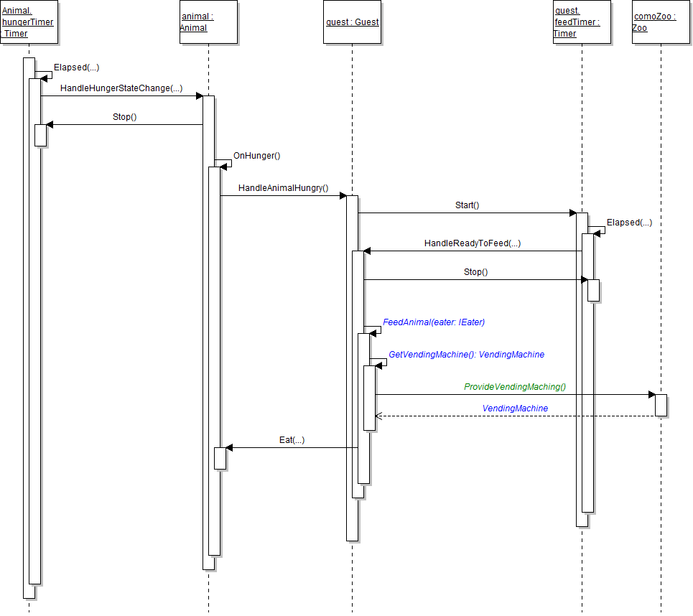This screenshot has height=616, width=693.
Task: Select the Start() message label
Action: [467, 205]
